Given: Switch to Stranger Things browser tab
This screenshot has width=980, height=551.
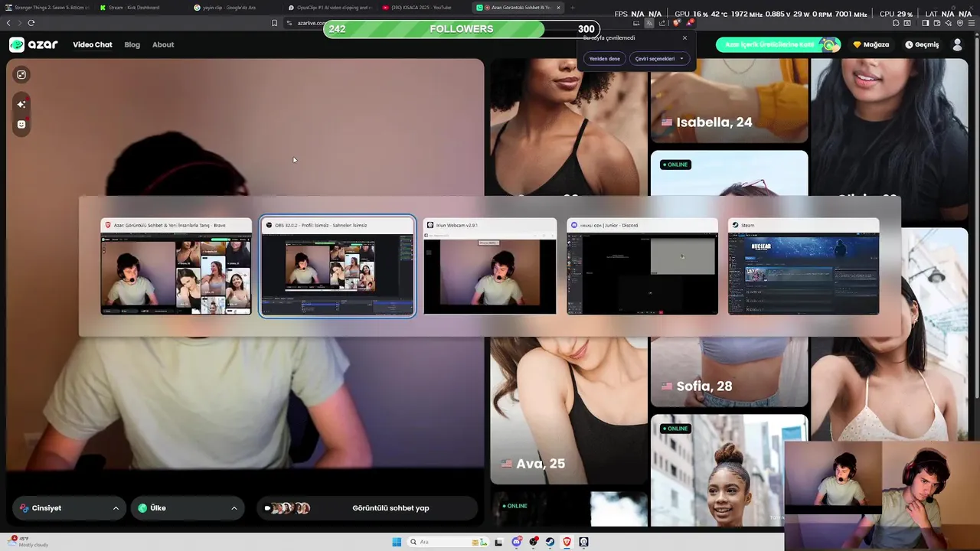Looking at the screenshot, I should (47, 7).
